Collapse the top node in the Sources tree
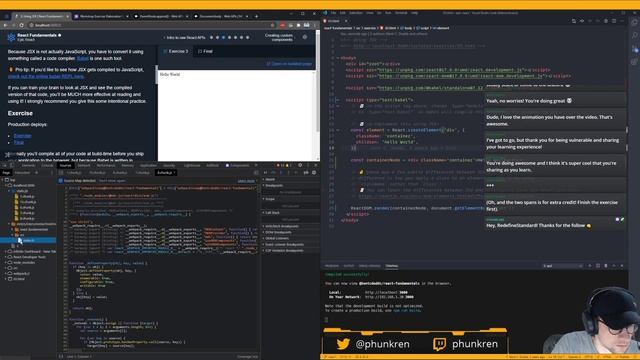Screen dimensions: 640x360 click(x=3, y=180)
